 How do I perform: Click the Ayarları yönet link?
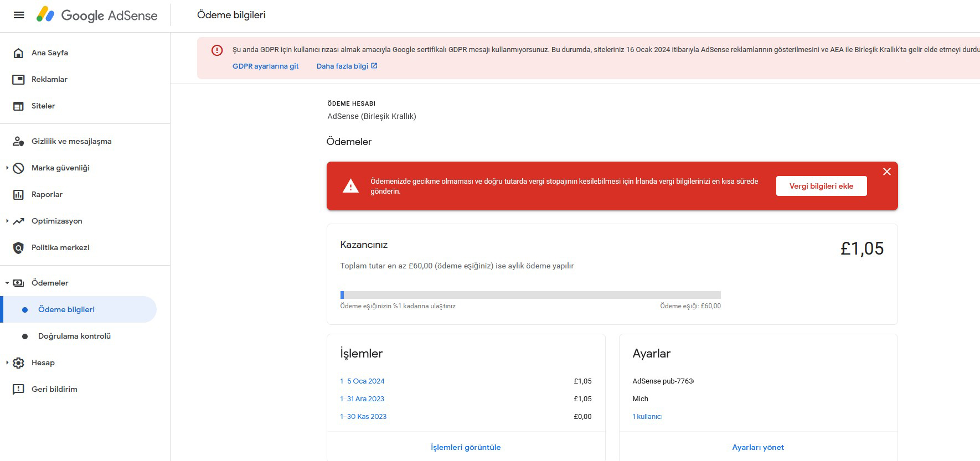coord(758,447)
